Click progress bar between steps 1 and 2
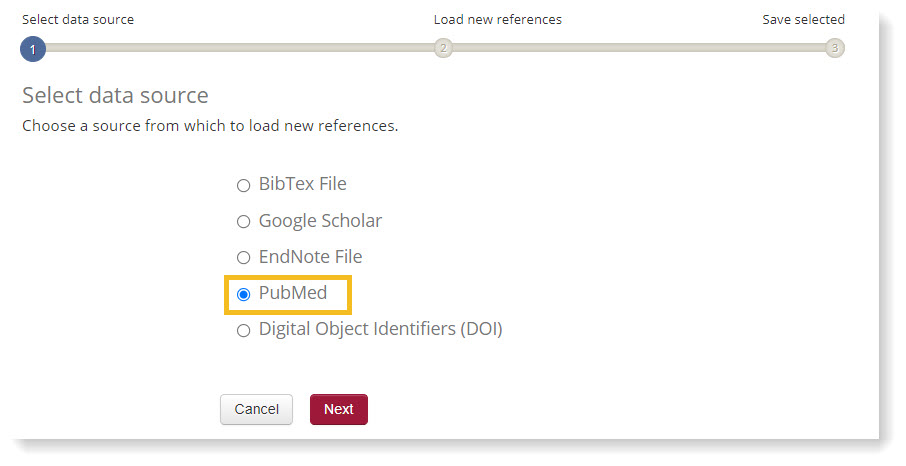 [x=238, y=48]
